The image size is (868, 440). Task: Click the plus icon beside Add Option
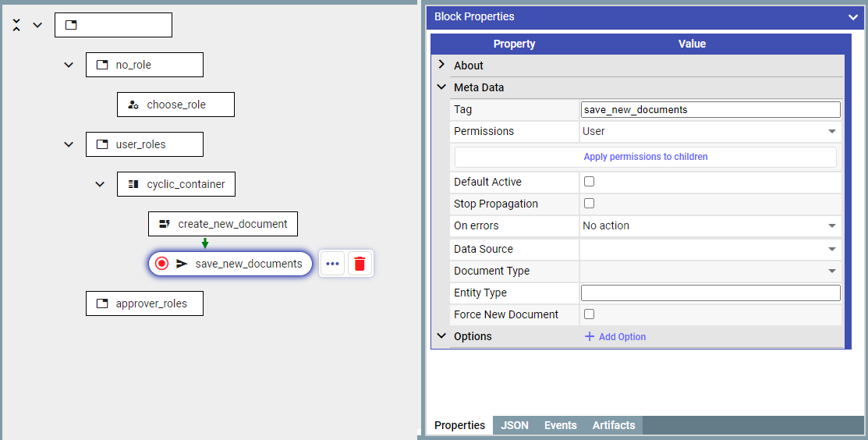[590, 336]
